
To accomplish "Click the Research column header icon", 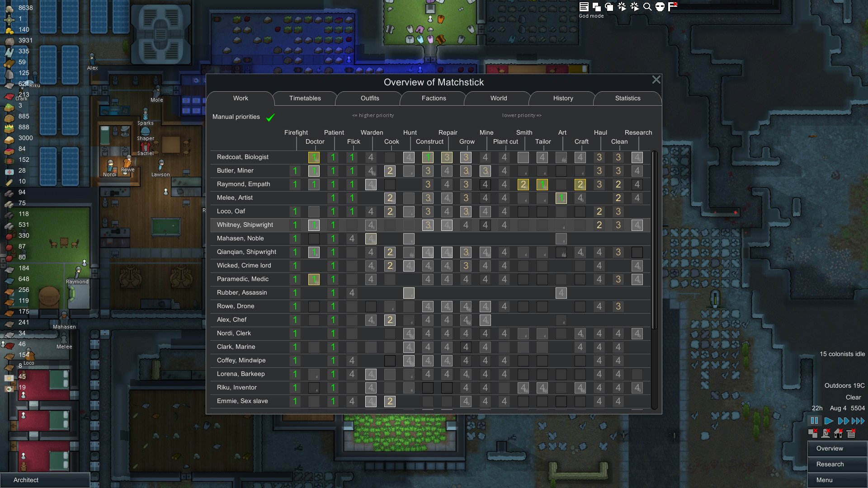I will tap(637, 132).
